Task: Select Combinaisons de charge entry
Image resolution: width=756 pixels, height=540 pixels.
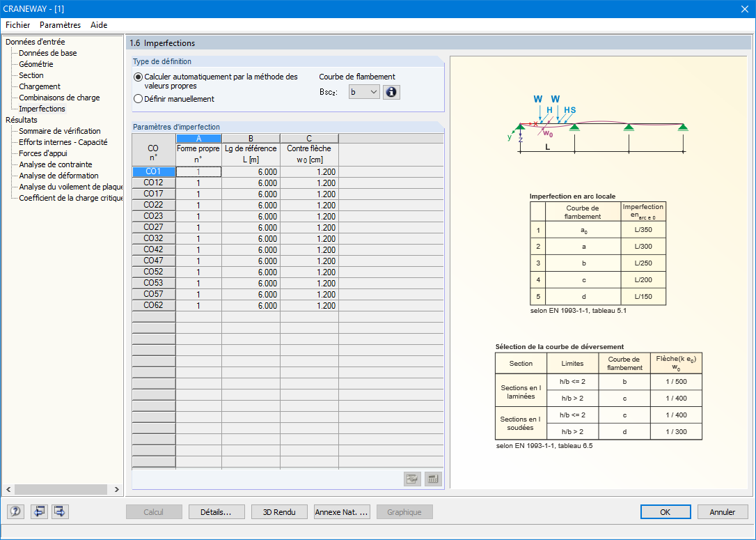Action: tap(59, 98)
